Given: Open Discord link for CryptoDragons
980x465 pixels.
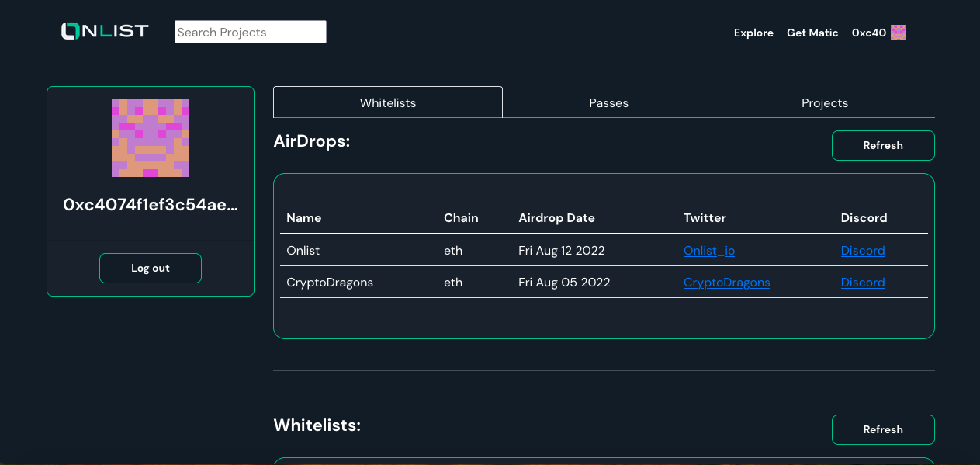Looking at the screenshot, I should coord(863,283).
